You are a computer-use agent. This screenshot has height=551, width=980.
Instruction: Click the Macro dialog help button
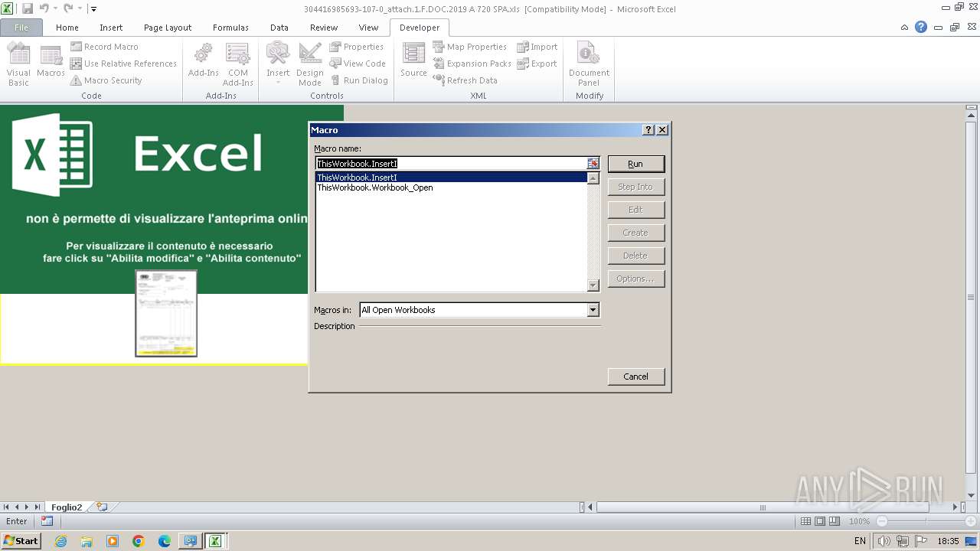(x=648, y=130)
